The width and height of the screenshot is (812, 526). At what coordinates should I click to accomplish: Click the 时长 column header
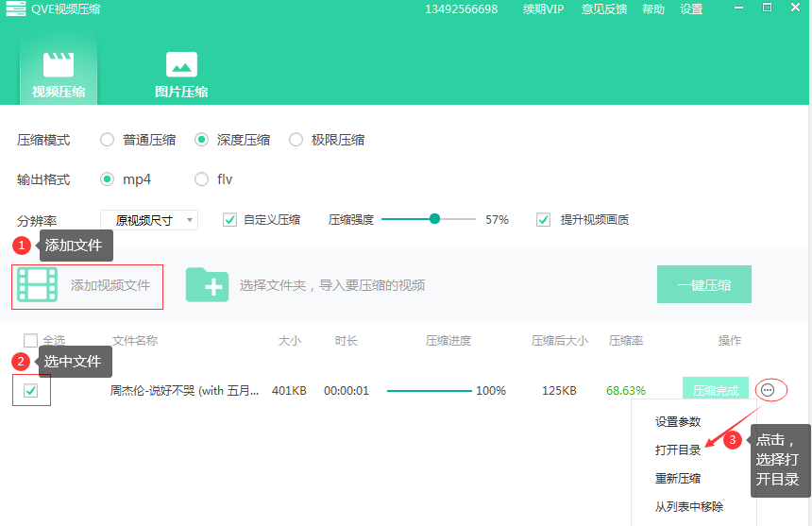[346, 341]
